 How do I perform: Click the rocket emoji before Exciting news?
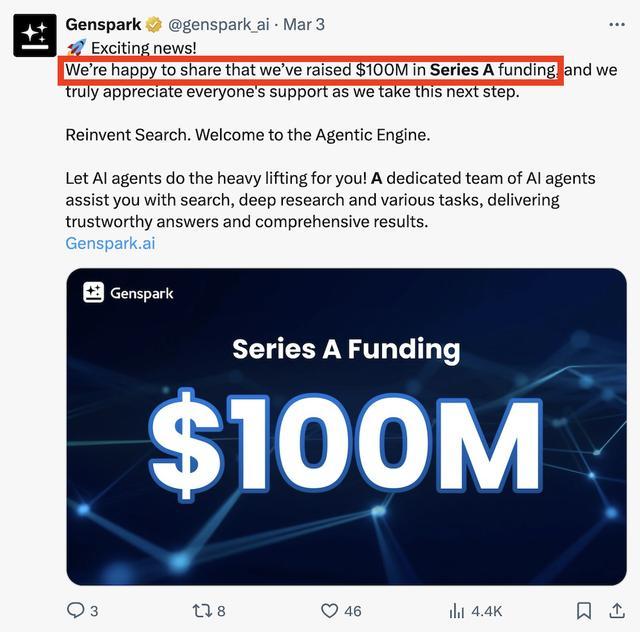coord(76,47)
